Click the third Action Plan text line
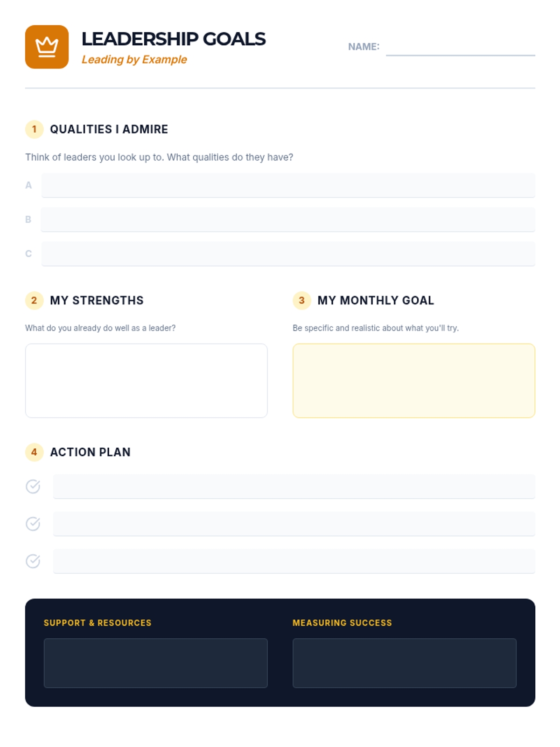The width and height of the screenshot is (560, 747). (294, 561)
